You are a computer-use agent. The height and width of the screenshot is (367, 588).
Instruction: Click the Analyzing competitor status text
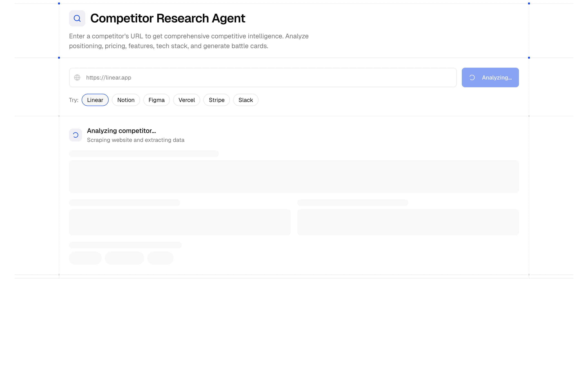point(121,130)
